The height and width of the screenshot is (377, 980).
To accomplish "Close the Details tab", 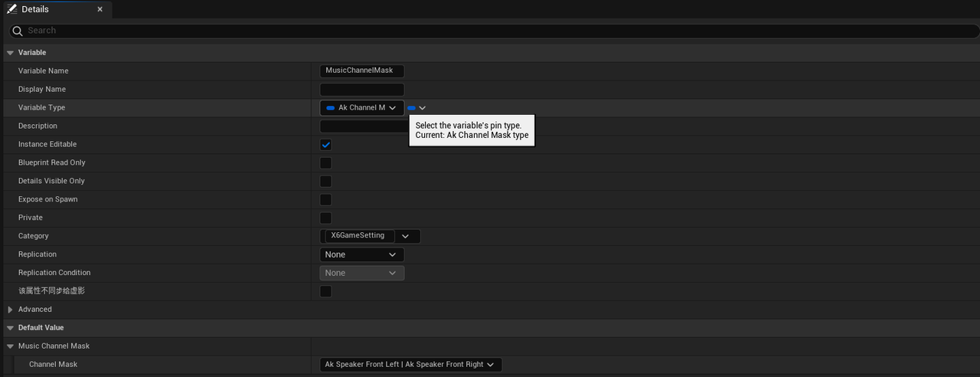I will tap(100, 9).
